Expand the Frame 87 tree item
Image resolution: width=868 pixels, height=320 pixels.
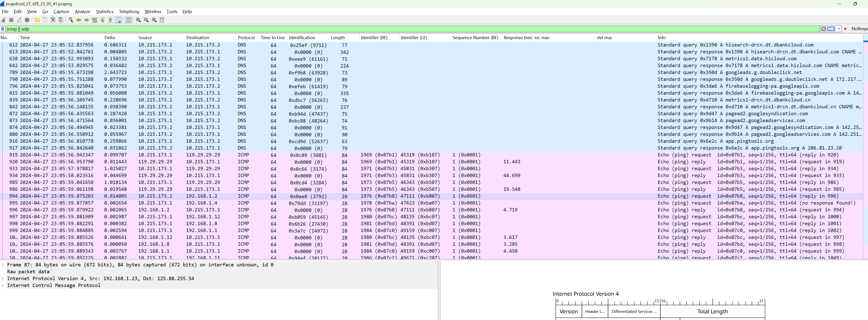point(3,265)
